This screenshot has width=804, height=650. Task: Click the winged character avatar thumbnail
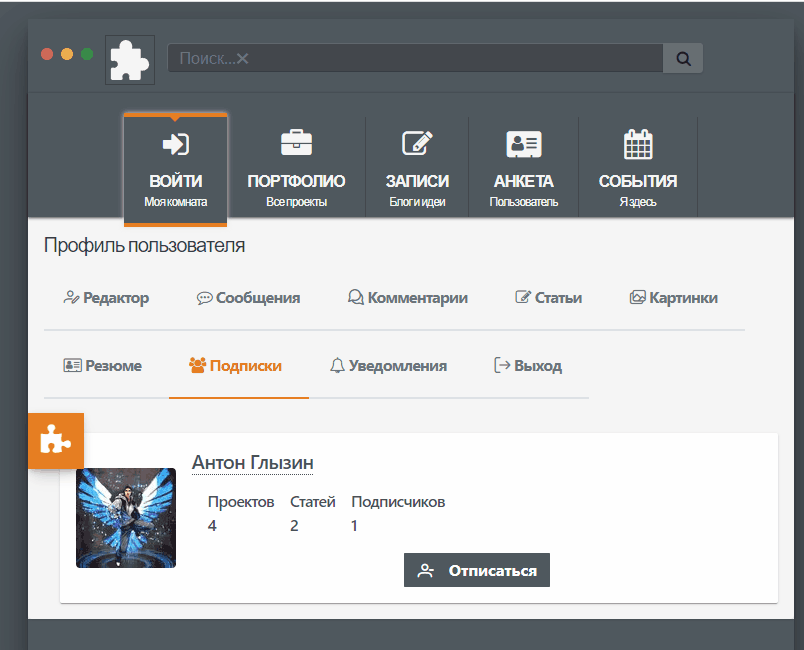(126, 518)
